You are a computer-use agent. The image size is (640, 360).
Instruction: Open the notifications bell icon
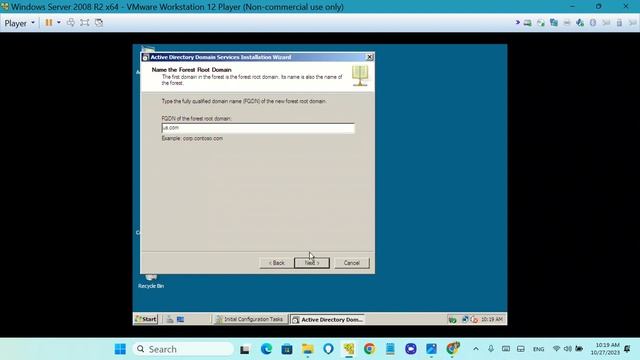coord(627,349)
